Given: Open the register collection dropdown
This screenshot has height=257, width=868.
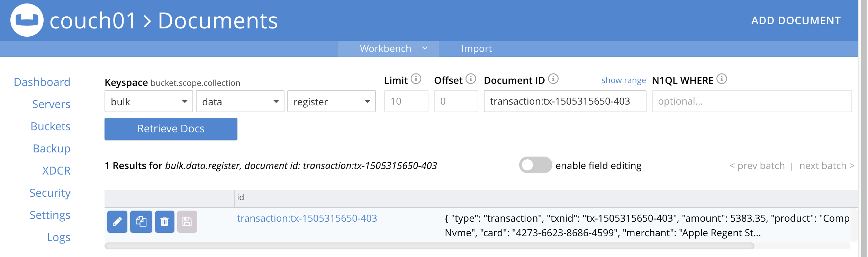Looking at the screenshot, I should pos(331,101).
